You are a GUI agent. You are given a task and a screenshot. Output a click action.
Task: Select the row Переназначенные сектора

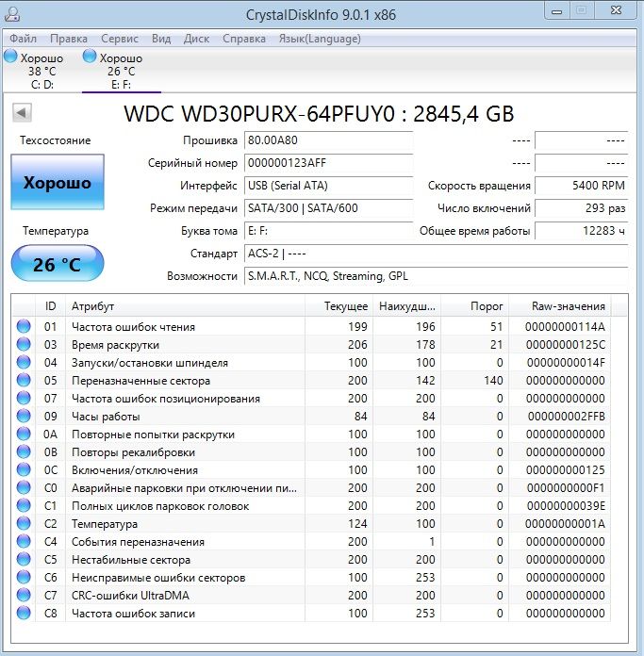pyautogui.click(x=311, y=380)
